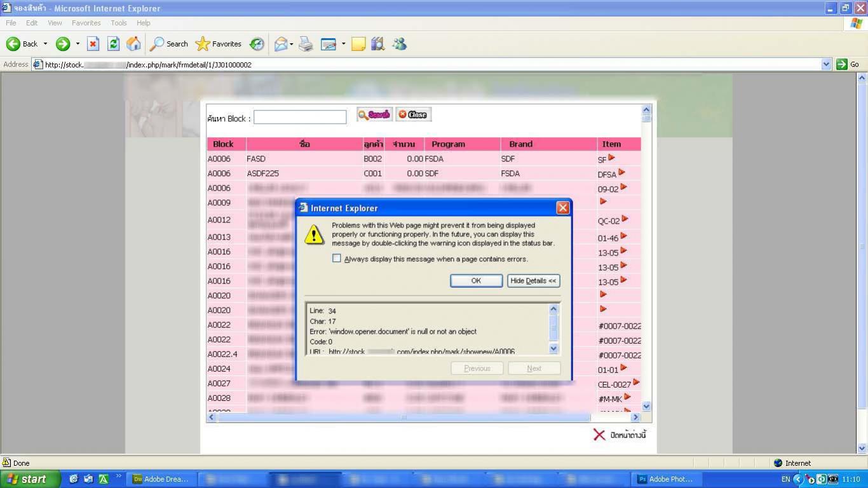Image resolution: width=868 pixels, height=488 pixels.
Task: Expand the Quick Launch overflow chevron
Action: 119,477
